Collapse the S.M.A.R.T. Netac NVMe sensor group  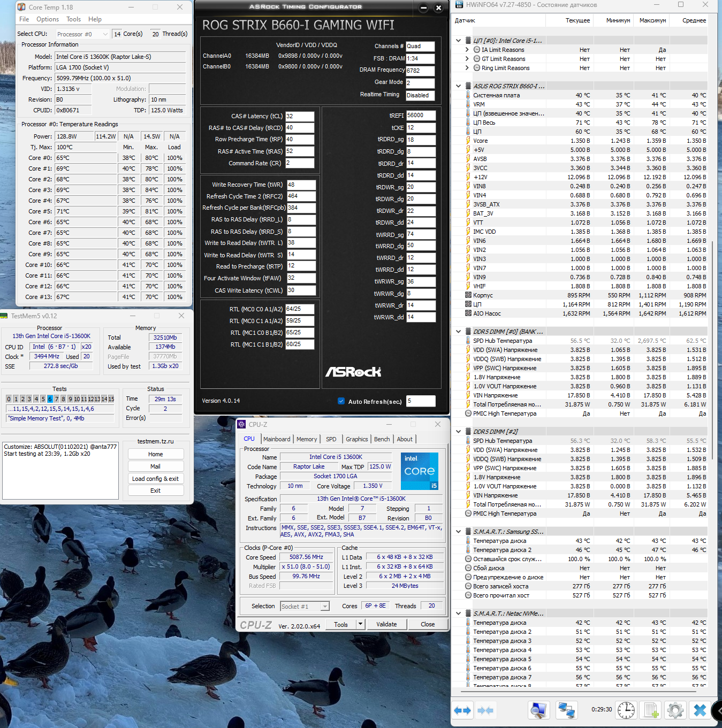point(459,614)
